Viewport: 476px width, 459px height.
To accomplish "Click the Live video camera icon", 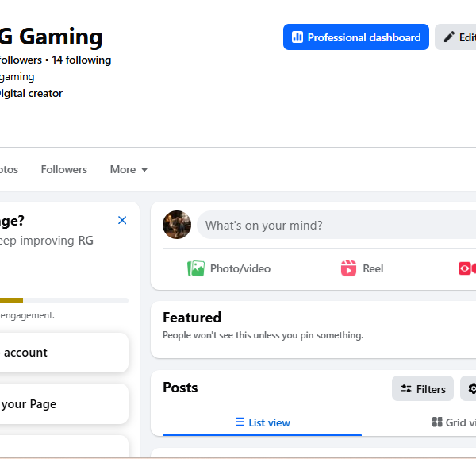I will (x=467, y=268).
